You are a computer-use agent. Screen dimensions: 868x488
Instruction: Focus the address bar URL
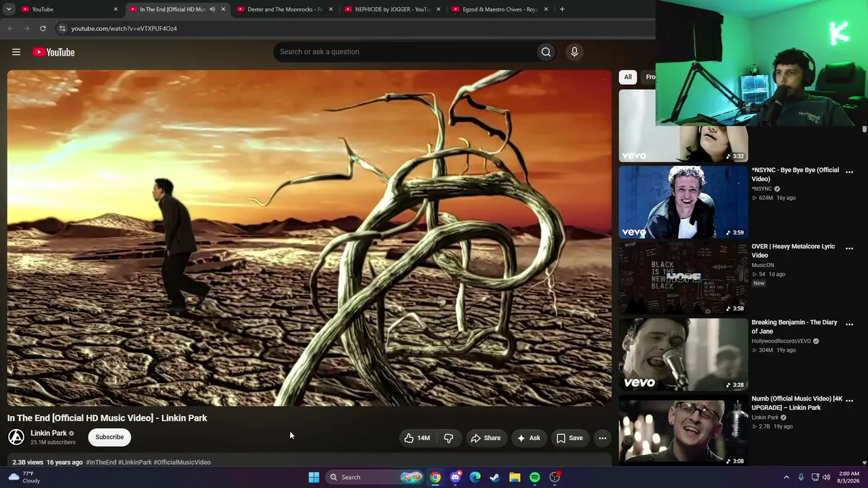124,28
